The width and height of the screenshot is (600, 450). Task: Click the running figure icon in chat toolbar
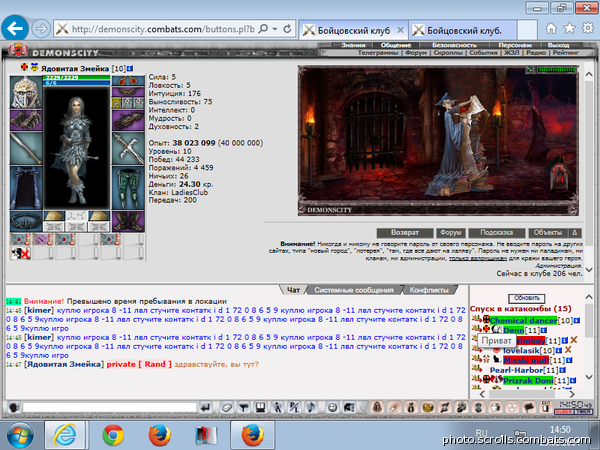point(277,408)
